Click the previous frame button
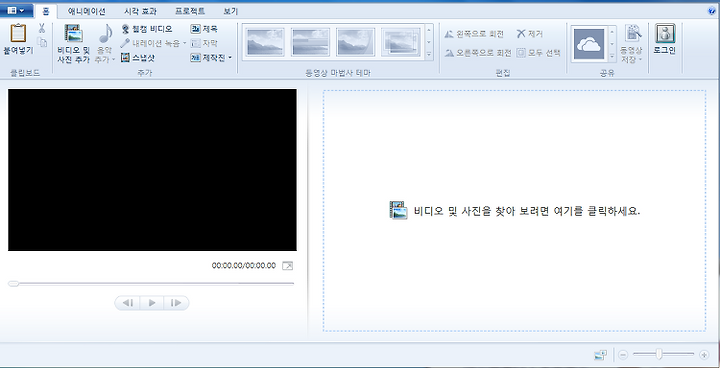The image size is (720, 368). click(127, 303)
